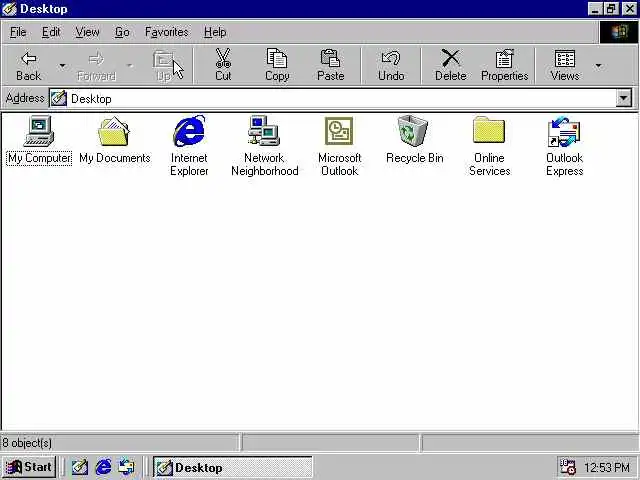Open the Go menu
This screenshot has height=480, width=640.
[122, 32]
